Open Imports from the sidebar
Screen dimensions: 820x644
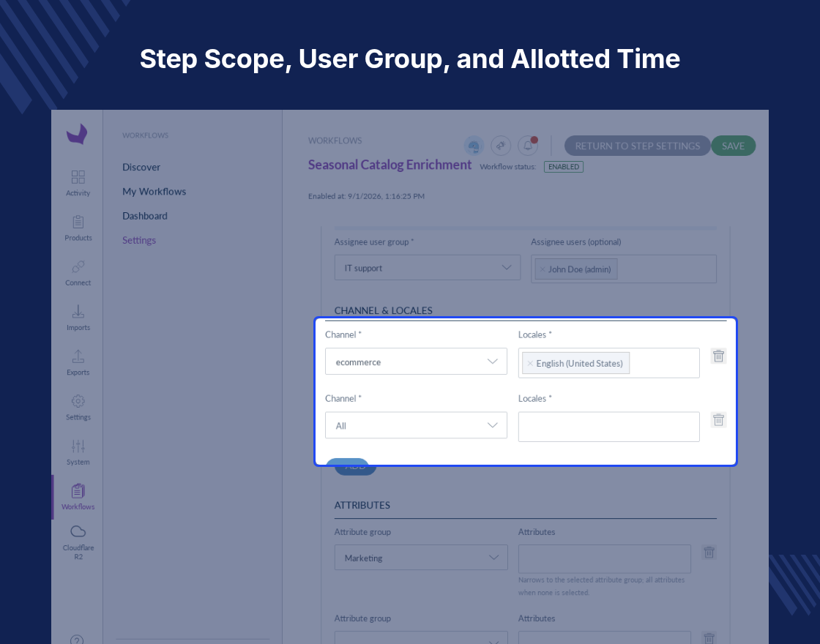coord(78,318)
